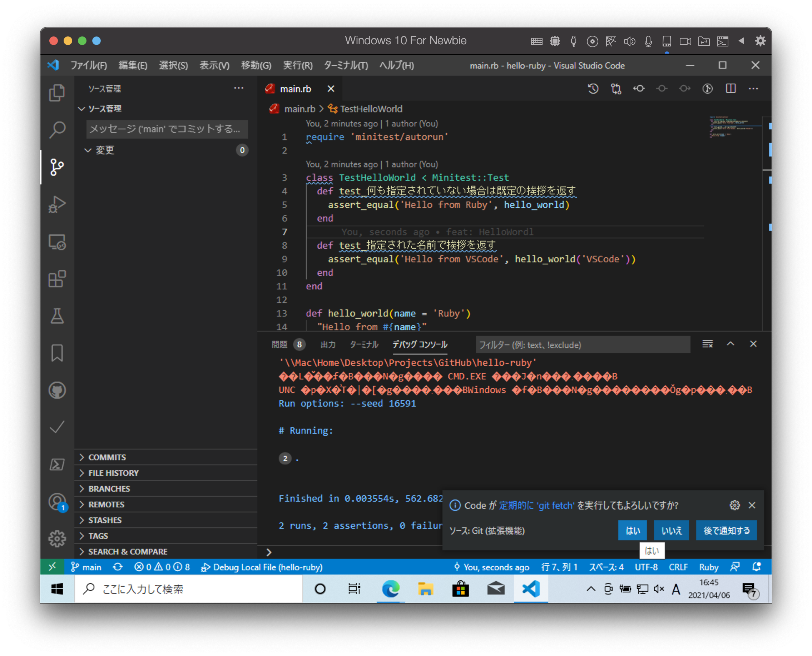The image size is (812, 656).
Task: Open the 実行(R) menu
Action: (x=297, y=65)
